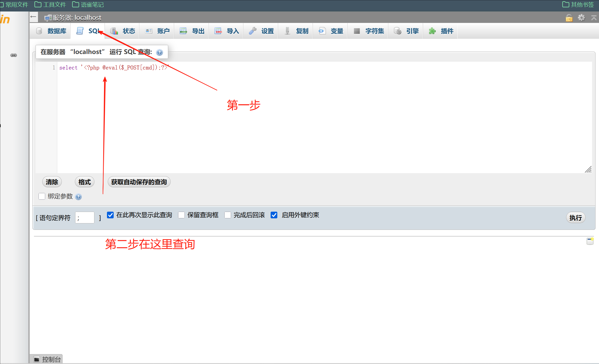The height and width of the screenshot is (364, 599).
Task: Click the export icon
Action: [x=183, y=31]
